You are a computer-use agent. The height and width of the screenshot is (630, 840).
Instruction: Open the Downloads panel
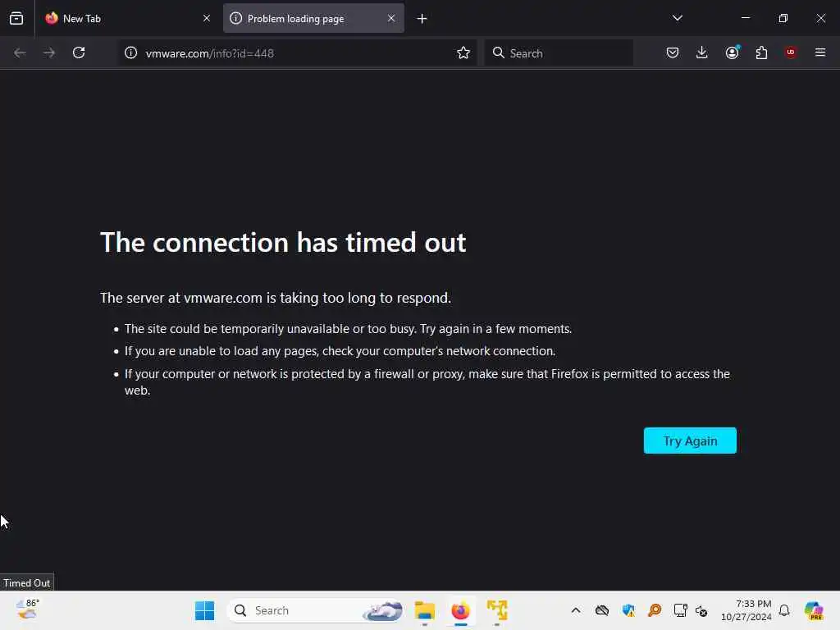(x=702, y=52)
